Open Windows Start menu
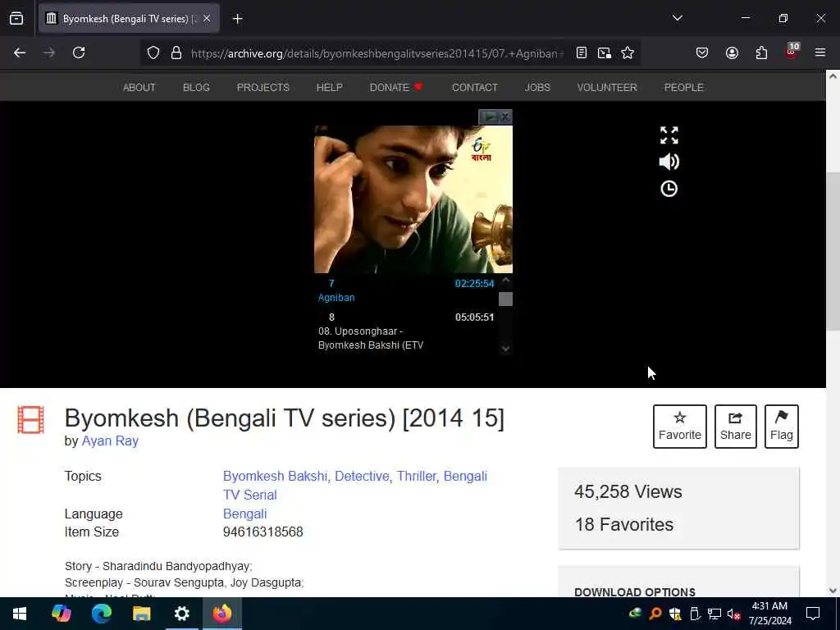Image resolution: width=840 pixels, height=630 pixels. tap(20, 614)
